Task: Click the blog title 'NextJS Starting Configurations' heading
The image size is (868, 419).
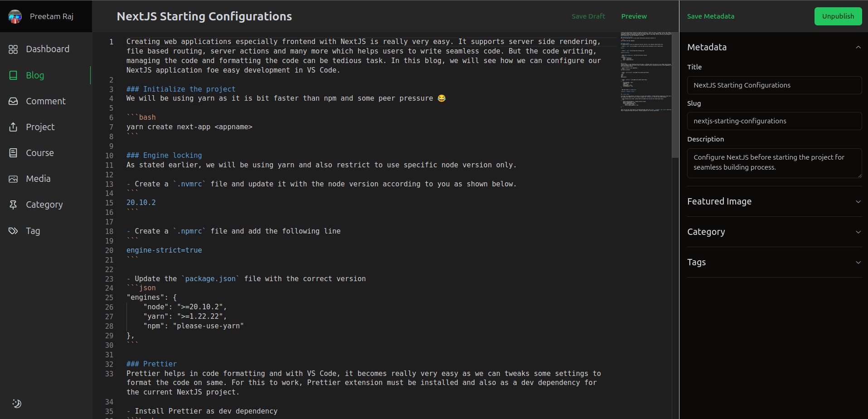Action: (204, 16)
